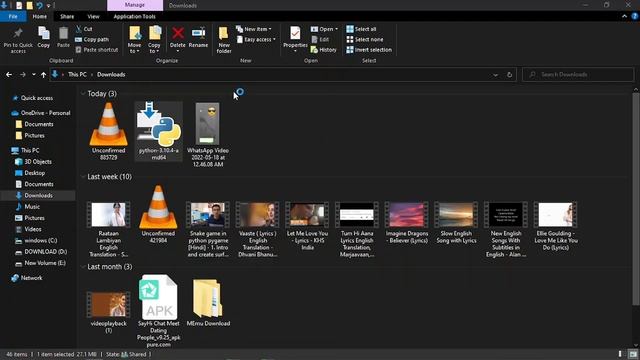Select Music in the sidebar
This screenshot has height=360, width=640.
pos(32,207)
